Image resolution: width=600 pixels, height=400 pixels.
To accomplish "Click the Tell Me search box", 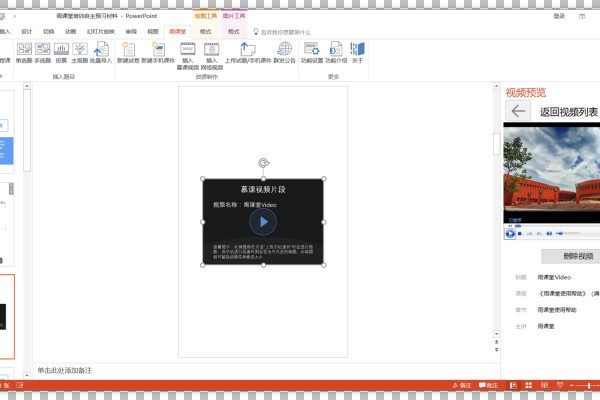I will (x=282, y=32).
